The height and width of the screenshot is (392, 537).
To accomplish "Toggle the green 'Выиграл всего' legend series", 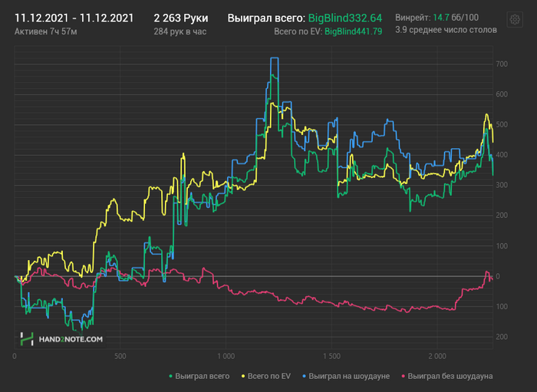I will click(199, 376).
